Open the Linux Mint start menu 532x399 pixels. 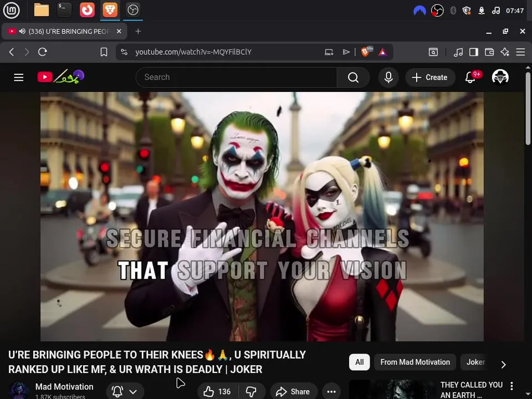click(x=11, y=10)
